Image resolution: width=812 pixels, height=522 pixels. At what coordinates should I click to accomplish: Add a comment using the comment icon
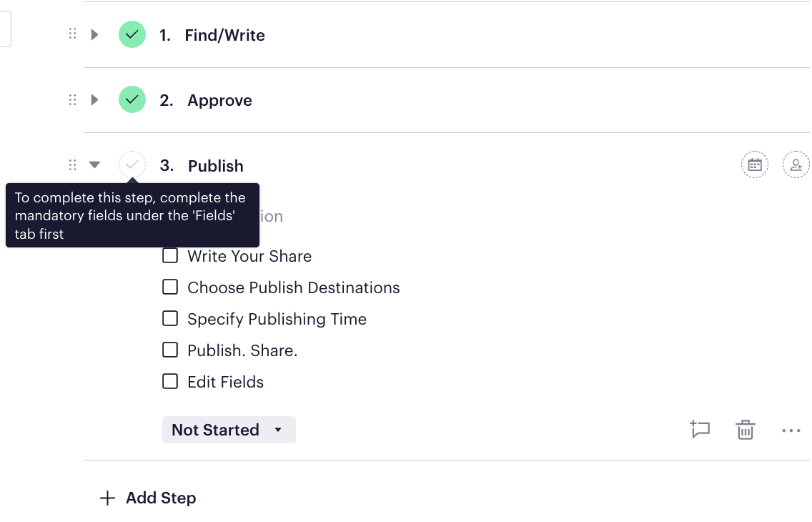tap(700, 430)
